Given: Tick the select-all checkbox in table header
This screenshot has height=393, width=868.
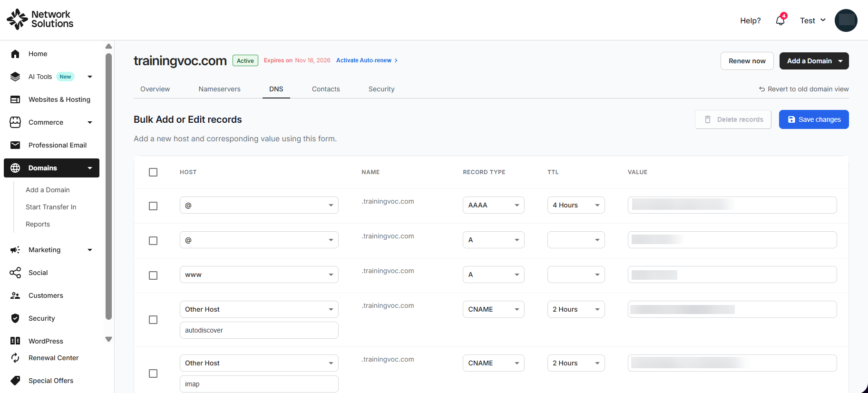Looking at the screenshot, I should [153, 172].
